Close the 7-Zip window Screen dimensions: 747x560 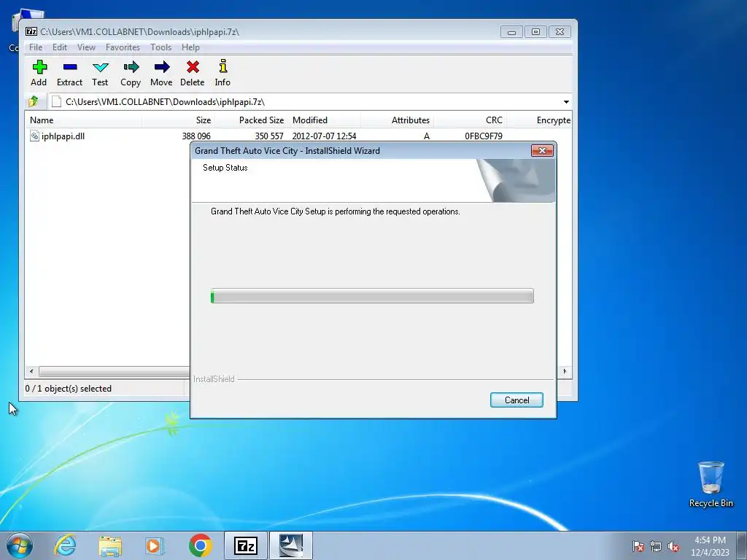click(x=560, y=32)
